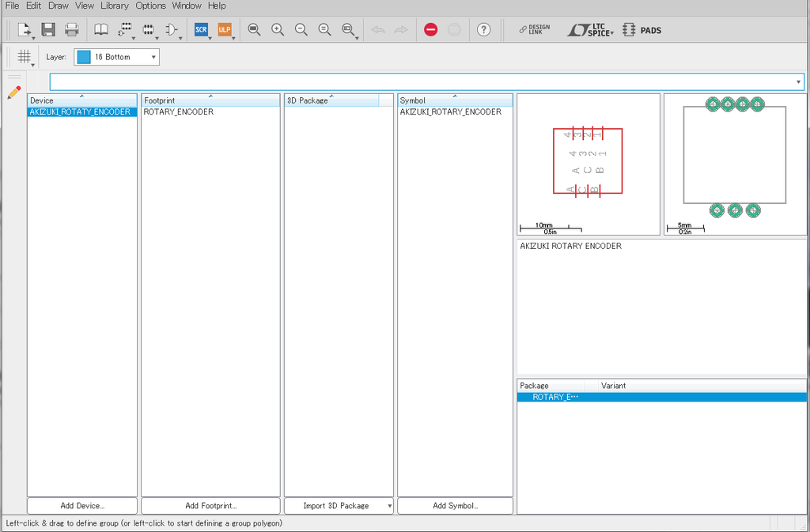This screenshot has width=810, height=532.
Task: Open the Symbol editor gate icon
Action: (x=172, y=29)
